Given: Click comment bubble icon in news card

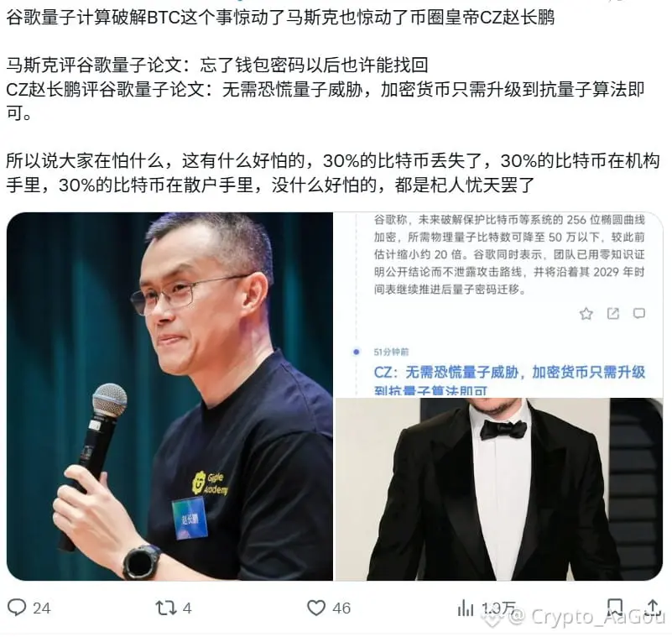Looking at the screenshot, I should coord(639,314).
